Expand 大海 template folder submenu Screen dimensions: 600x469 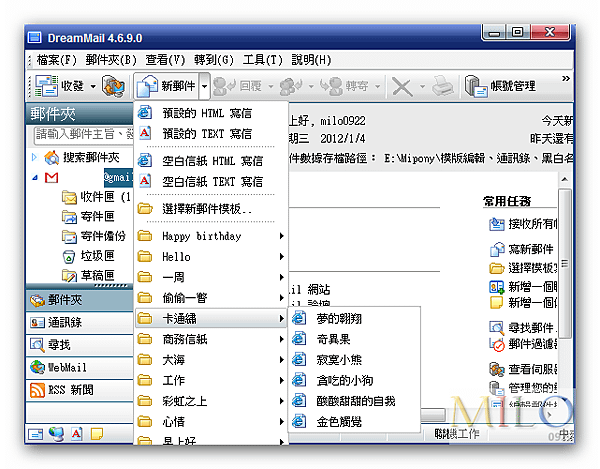click(x=211, y=360)
